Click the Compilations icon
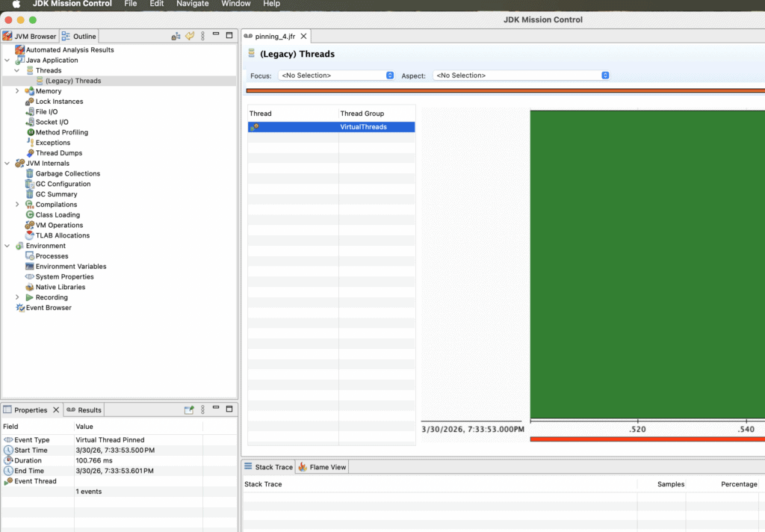 [30, 205]
